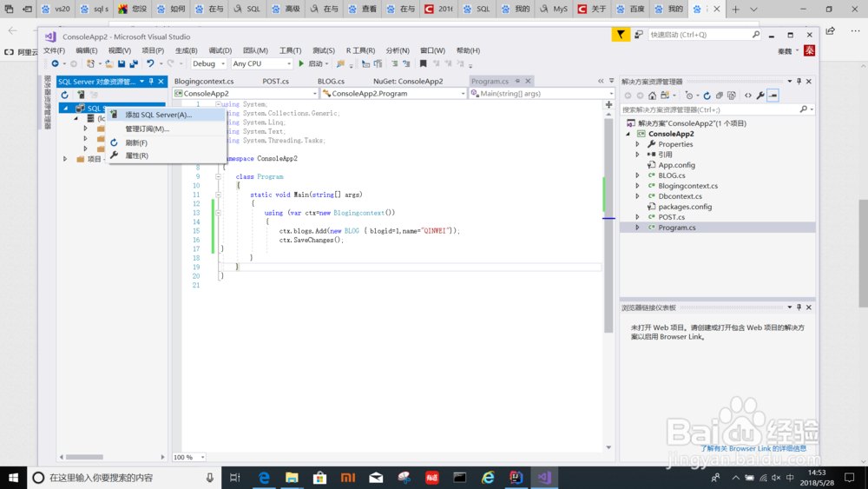Click Save All in the VS toolbar

click(134, 63)
